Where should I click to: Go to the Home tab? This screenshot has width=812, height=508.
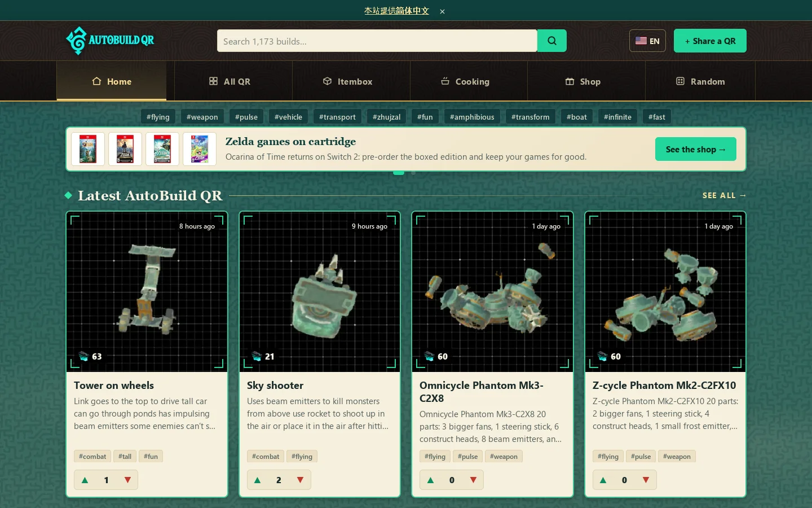click(x=112, y=81)
